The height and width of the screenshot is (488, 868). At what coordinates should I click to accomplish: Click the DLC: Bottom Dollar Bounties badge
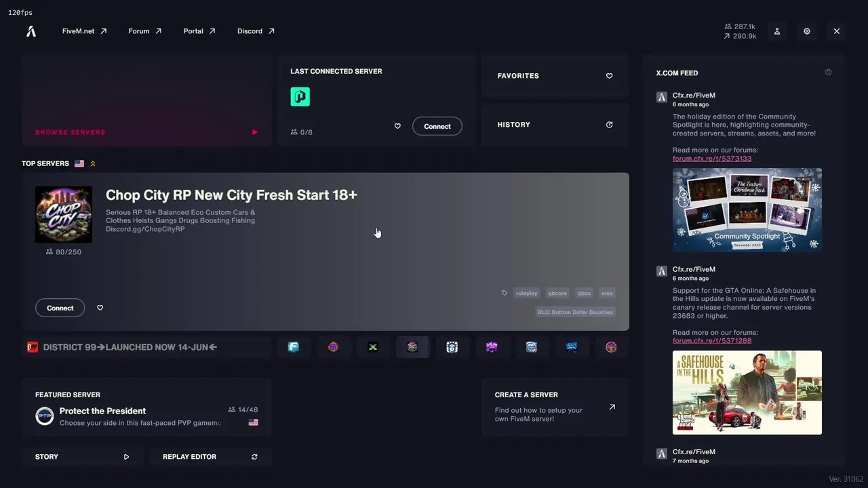click(576, 312)
